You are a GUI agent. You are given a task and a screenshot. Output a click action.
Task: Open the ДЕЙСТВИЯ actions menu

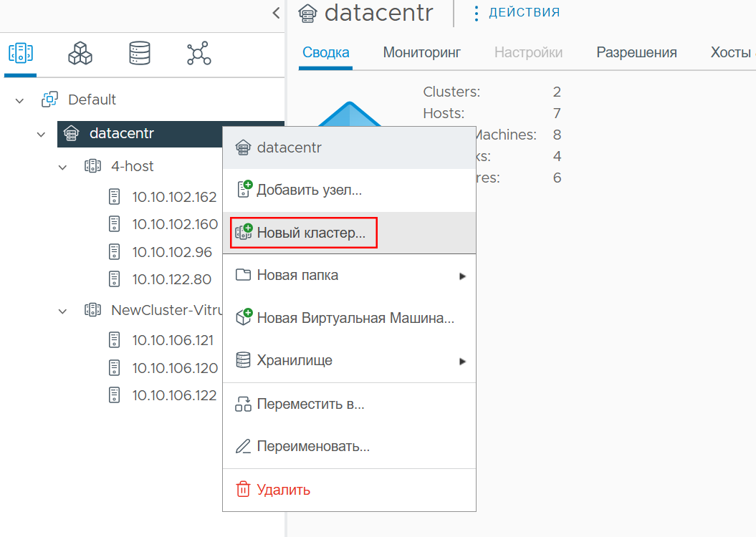[524, 12]
